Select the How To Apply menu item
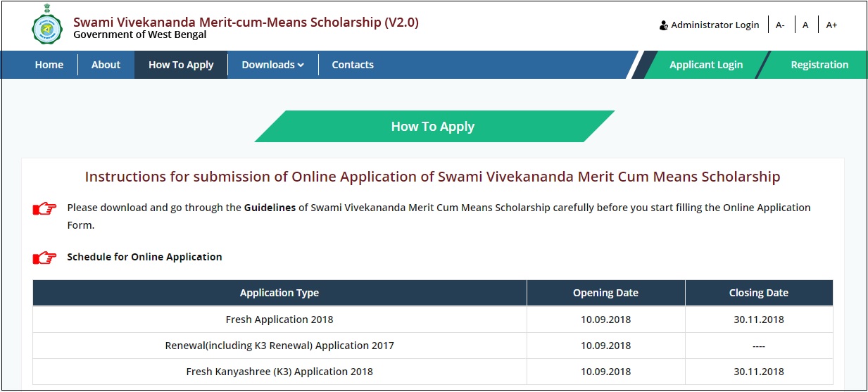The width and height of the screenshot is (868, 392). click(x=181, y=65)
